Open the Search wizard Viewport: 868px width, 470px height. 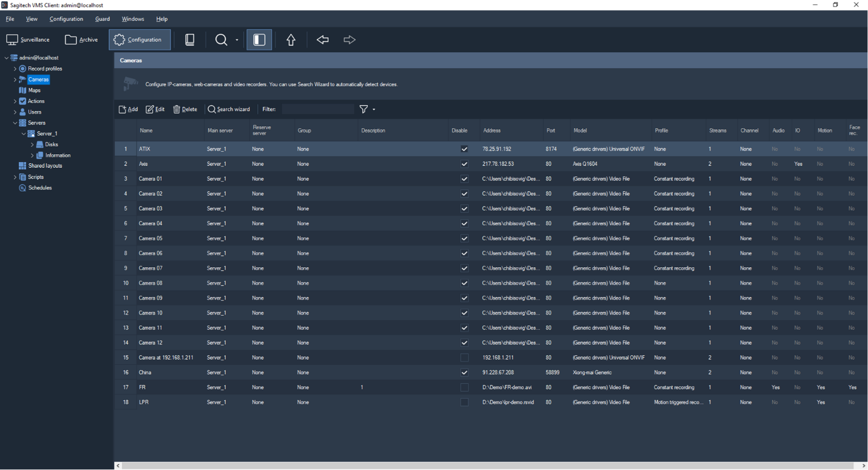[229, 109]
